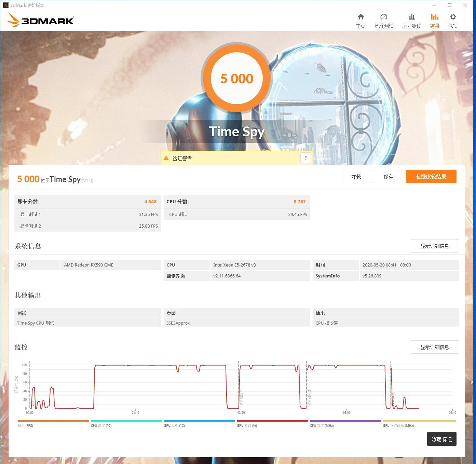Click the warning triangle in the 验证警告 bar
This screenshot has width=476, height=464.
pos(166,158)
